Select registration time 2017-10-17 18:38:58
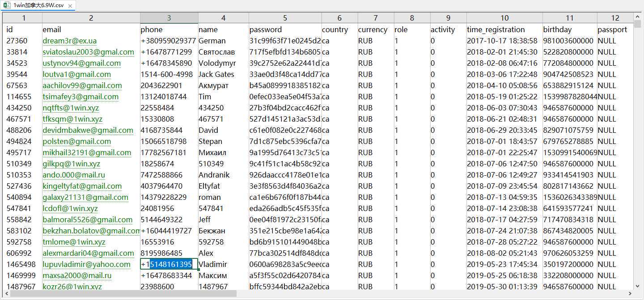Screen dimensions: 644x300 coord(504,41)
